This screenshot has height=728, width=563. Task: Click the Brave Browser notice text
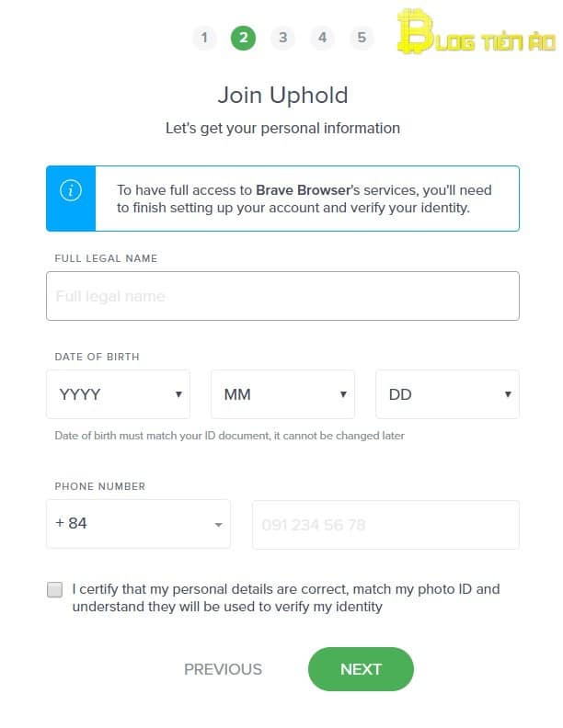pos(304,199)
